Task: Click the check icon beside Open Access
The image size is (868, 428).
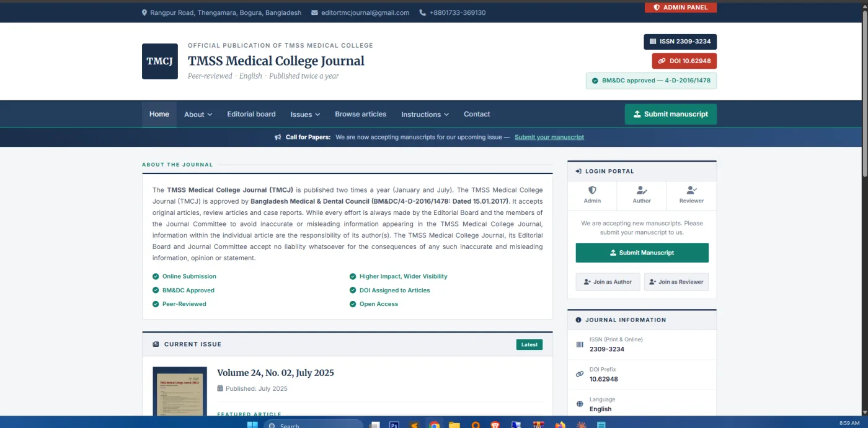Action: coord(353,304)
